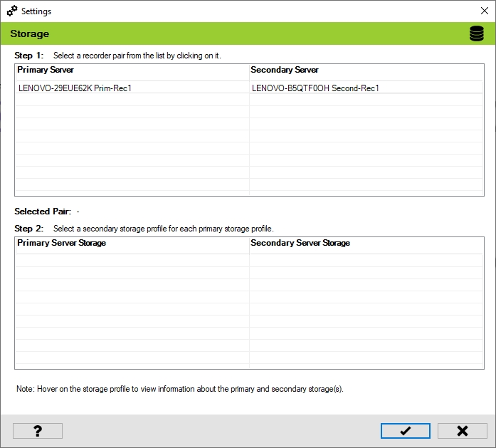Click the Step 1 label
The width and height of the screenshot is (496, 448).
(29, 55)
